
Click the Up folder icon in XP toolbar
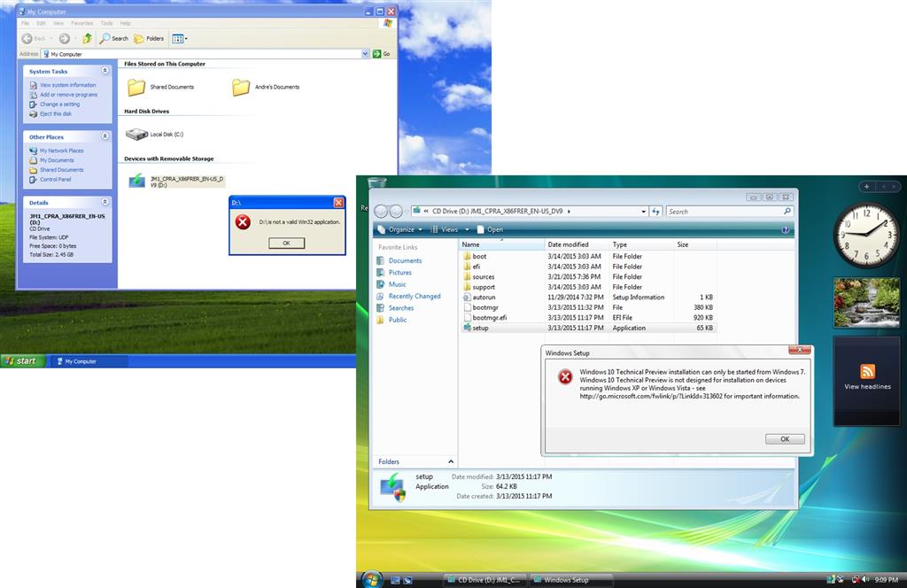pos(87,39)
